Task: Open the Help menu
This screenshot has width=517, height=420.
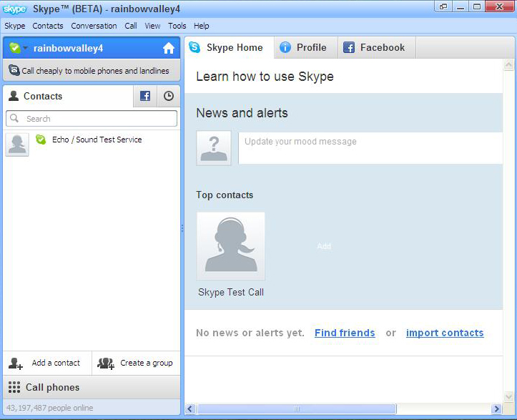Action: click(x=202, y=26)
